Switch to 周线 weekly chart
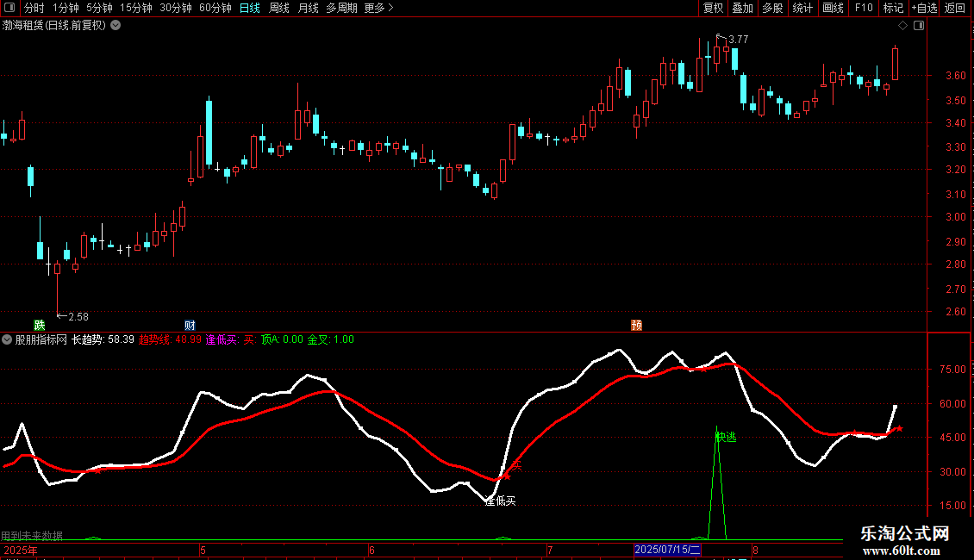 coord(279,8)
